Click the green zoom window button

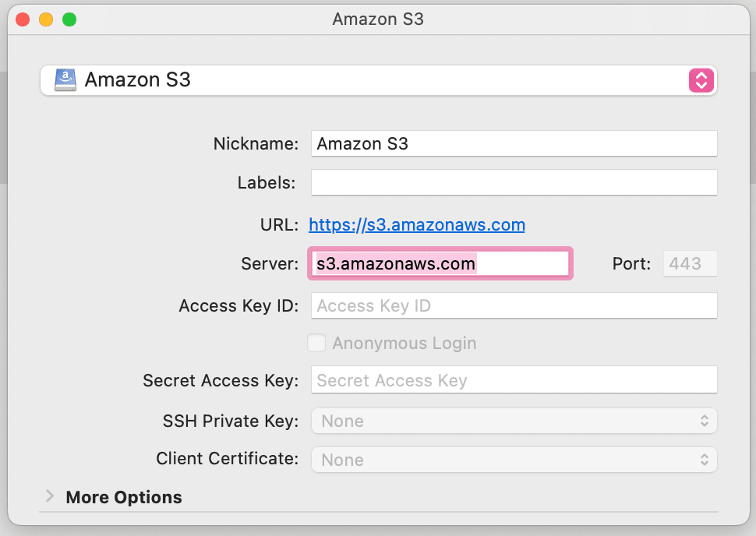69,19
